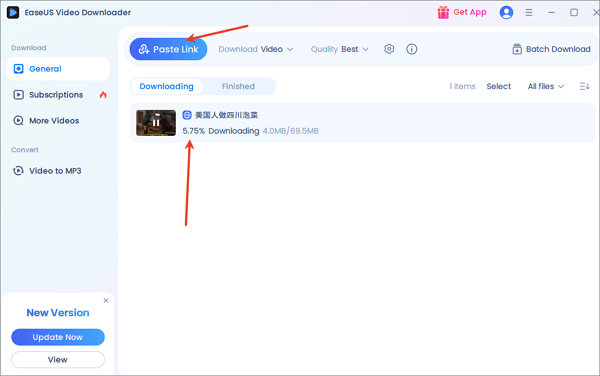Image resolution: width=600 pixels, height=376 pixels.
Task: Select General in the sidebar
Action: point(58,69)
